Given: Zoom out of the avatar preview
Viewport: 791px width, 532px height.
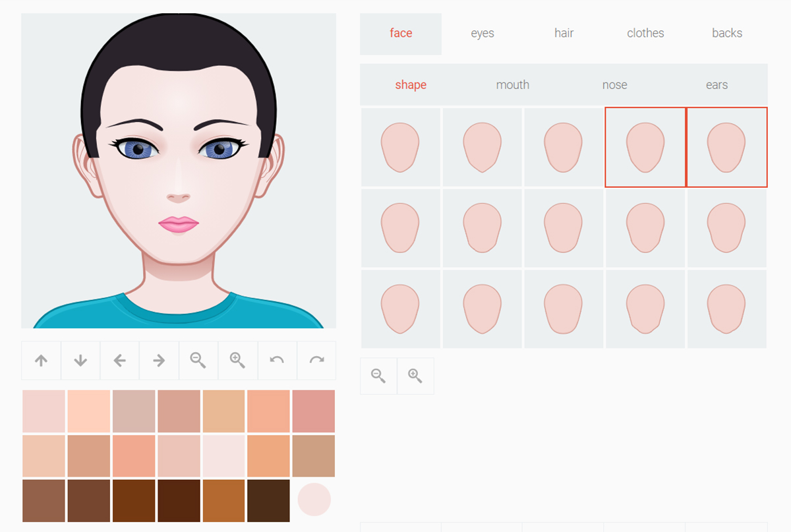Looking at the screenshot, I should click(198, 360).
